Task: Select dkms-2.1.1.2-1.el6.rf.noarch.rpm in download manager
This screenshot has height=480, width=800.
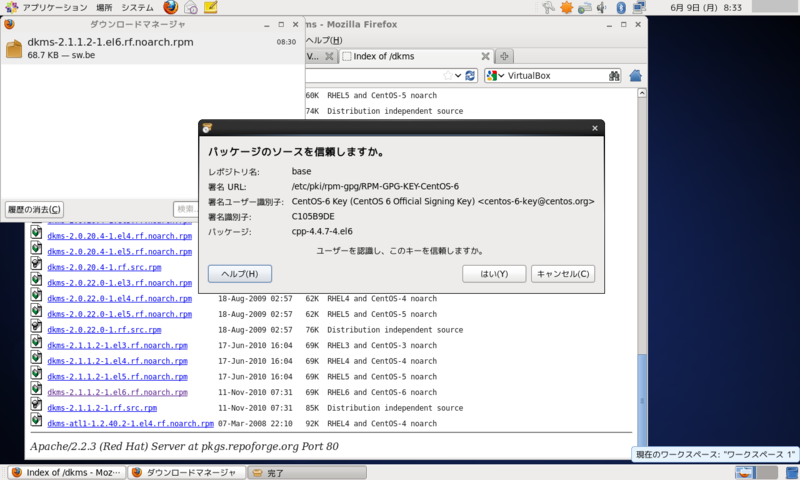Action: (x=152, y=48)
